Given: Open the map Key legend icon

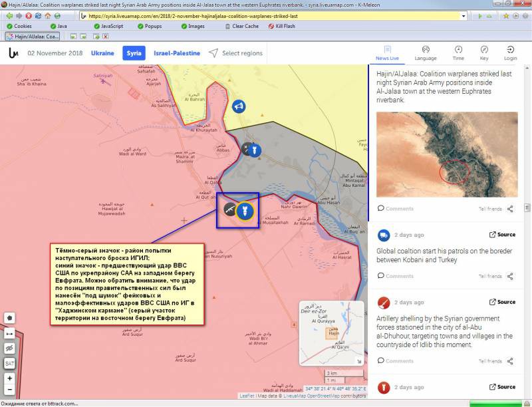Looking at the screenshot, I should pyautogui.click(x=484, y=53).
